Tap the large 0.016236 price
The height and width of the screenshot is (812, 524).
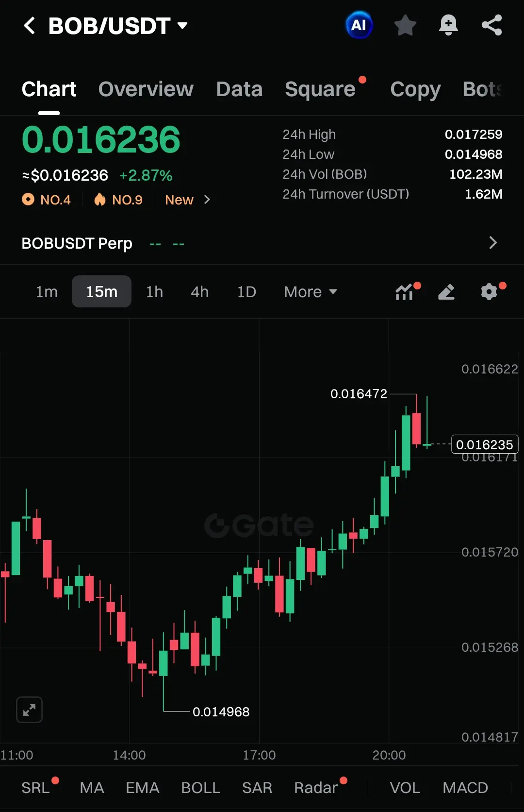pos(101,140)
